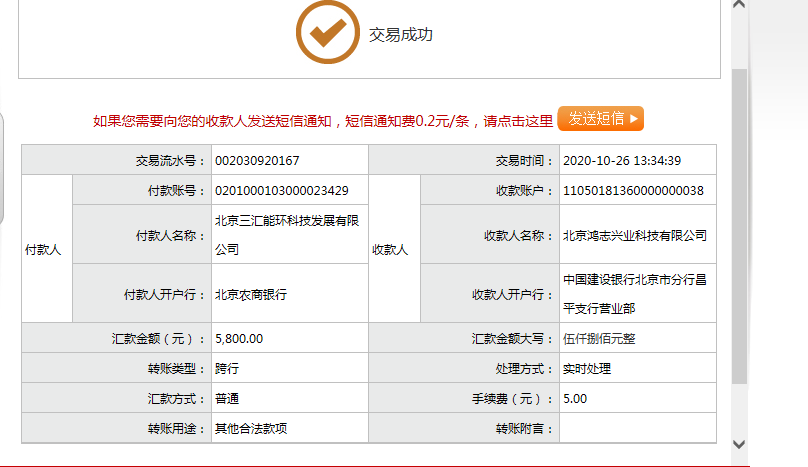Click the amount in words 伍仟捌佰元整
The width and height of the screenshot is (808, 467).
point(599,339)
